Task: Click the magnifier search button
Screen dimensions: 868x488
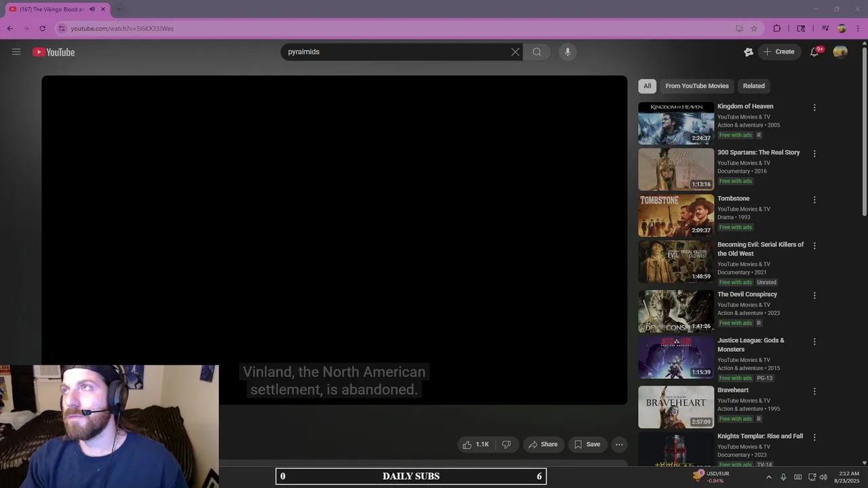Action: 537,52
